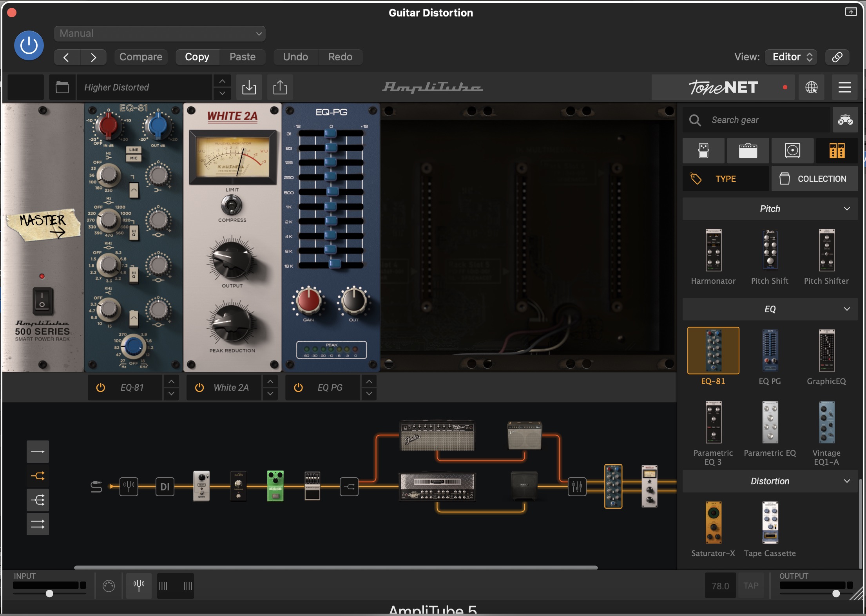
Task: Flip the 500 Series master power switch
Action: 42,301
